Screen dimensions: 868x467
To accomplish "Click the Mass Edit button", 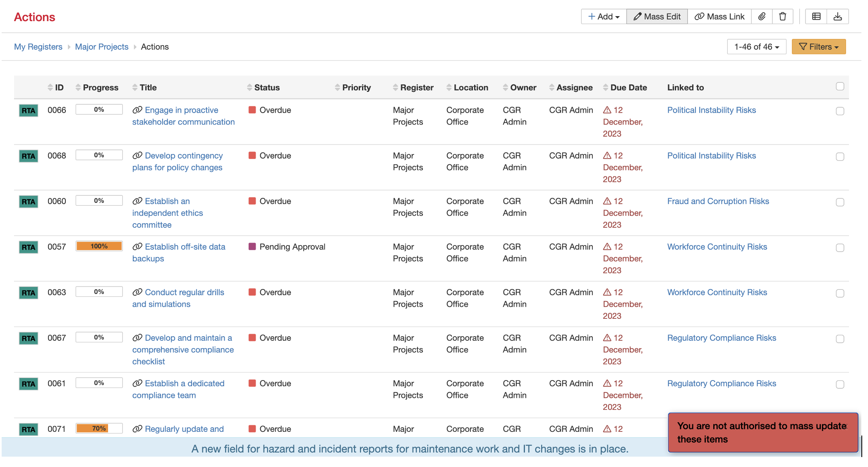I will pos(657,17).
